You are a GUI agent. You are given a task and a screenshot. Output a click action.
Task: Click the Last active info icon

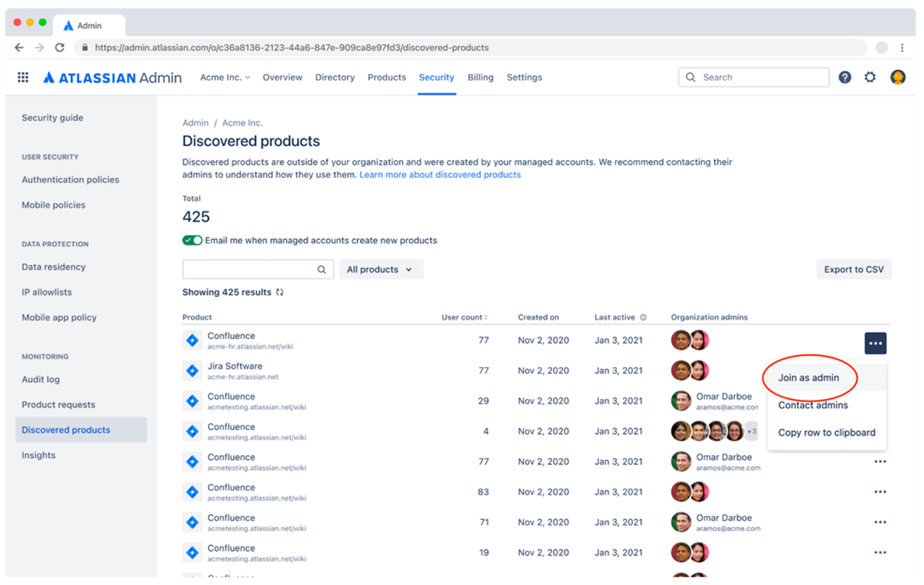coord(643,318)
